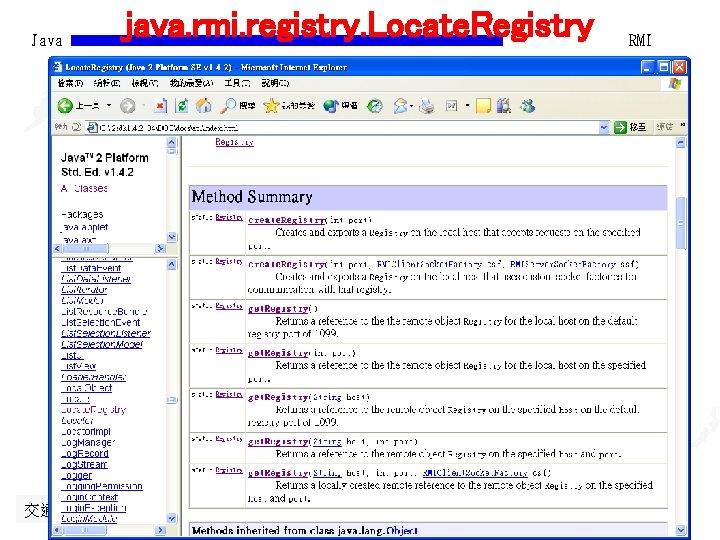Screen dimensions: 720x540
Task: Open the LoginContext class link
Action: coord(90,497)
